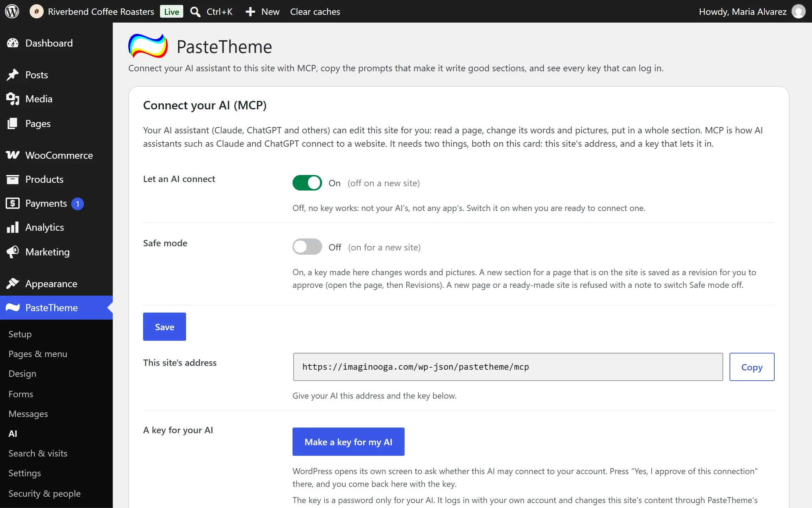The image size is (812, 508).
Task: Click the rainbow PasteTheme logo in the header
Action: [148, 46]
